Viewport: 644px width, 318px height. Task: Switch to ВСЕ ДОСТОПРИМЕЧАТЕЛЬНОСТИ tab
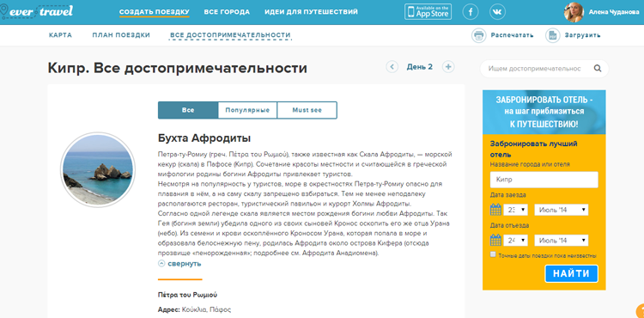click(230, 35)
